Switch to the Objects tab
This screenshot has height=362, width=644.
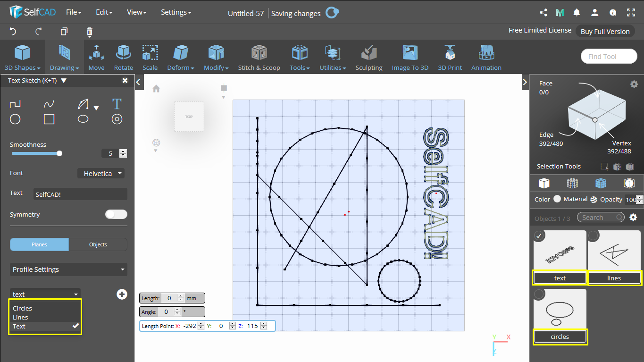98,244
